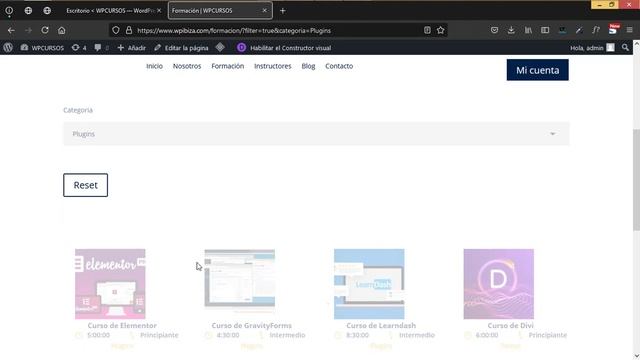Click Habilitar el Constructor visual
The image size is (640, 360).
pos(284,48)
